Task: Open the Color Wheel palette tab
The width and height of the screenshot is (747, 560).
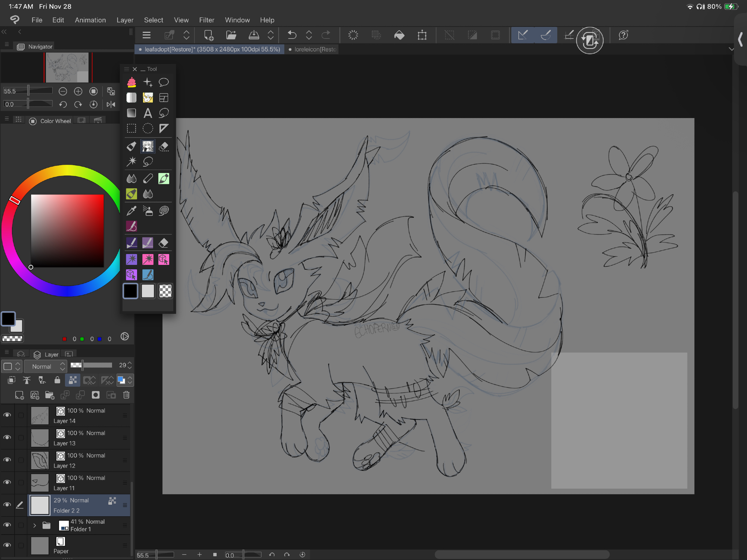Action: (50, 121)
